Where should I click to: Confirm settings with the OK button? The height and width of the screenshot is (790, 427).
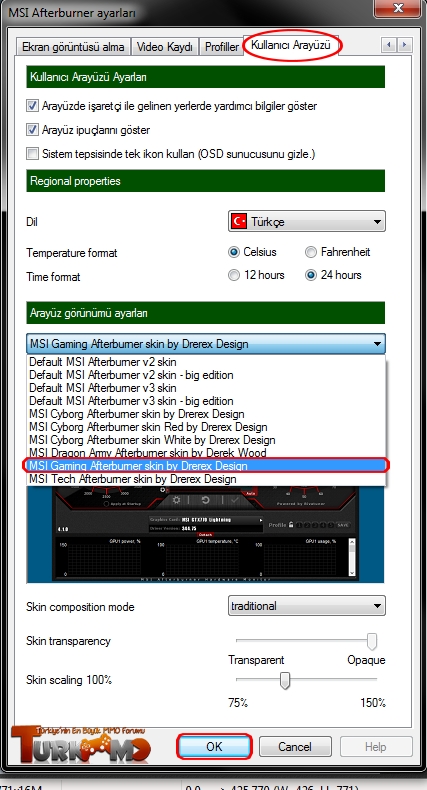point(214,747)
